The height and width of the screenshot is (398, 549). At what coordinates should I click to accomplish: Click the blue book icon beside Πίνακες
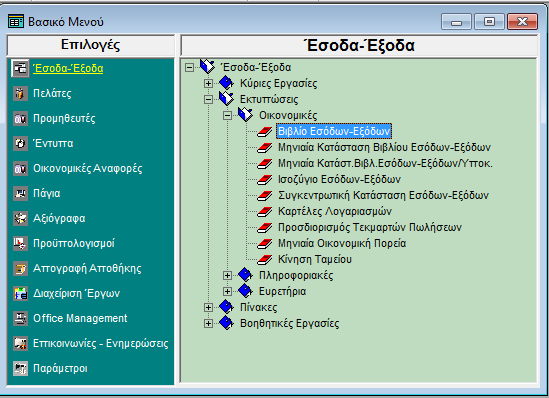(x=226, y=307)
